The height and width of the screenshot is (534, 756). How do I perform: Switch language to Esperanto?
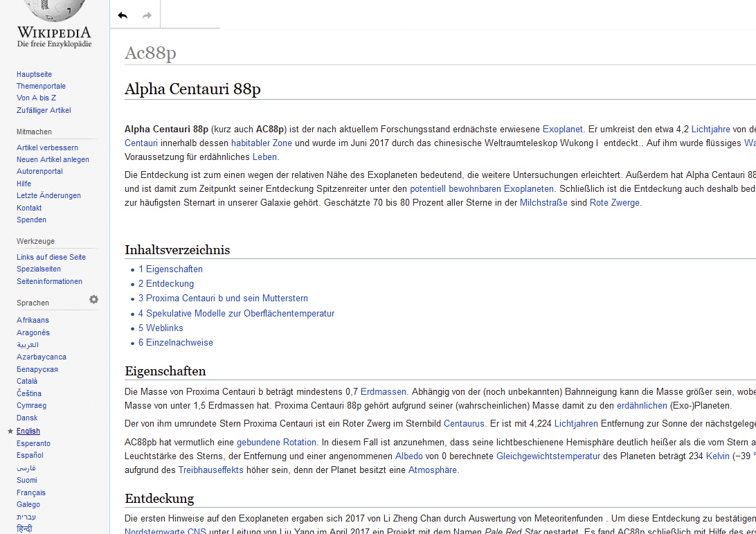tap(33, 443)
